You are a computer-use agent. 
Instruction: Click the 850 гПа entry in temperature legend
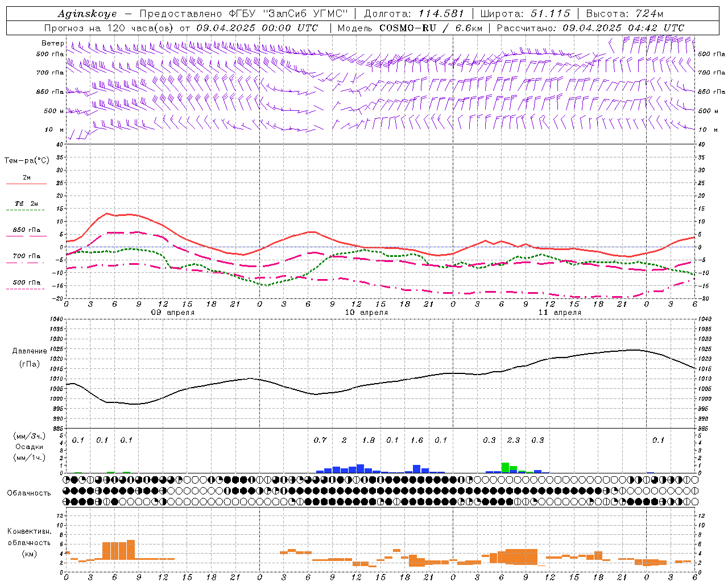[x=27, y=230]
